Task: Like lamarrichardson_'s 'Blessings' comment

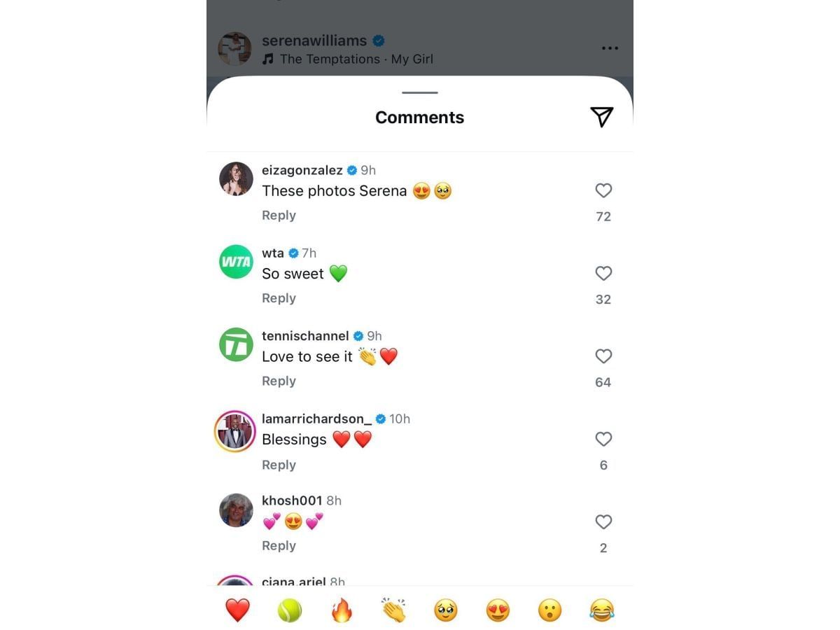Action: pos(603,439)
